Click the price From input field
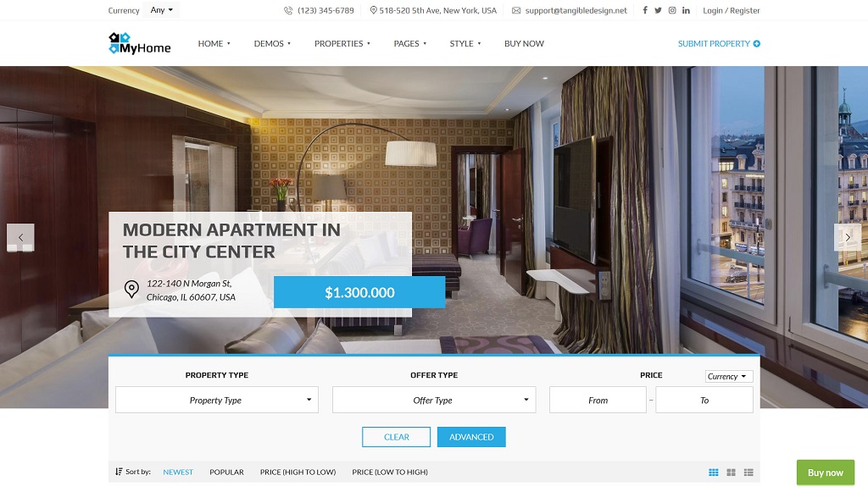Image resolution: width=868 pixels, height=492 pixels. coord(598,400)
